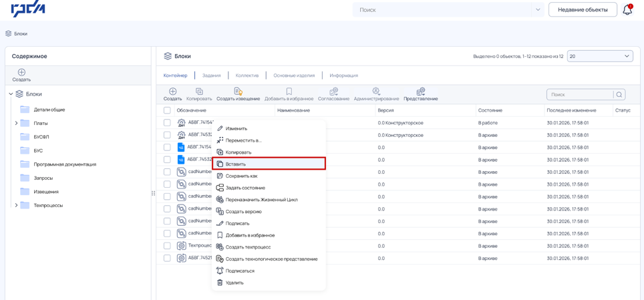Select Удалить trash entry in context menu
Screen dimensions: 644x300
point(269,283)
